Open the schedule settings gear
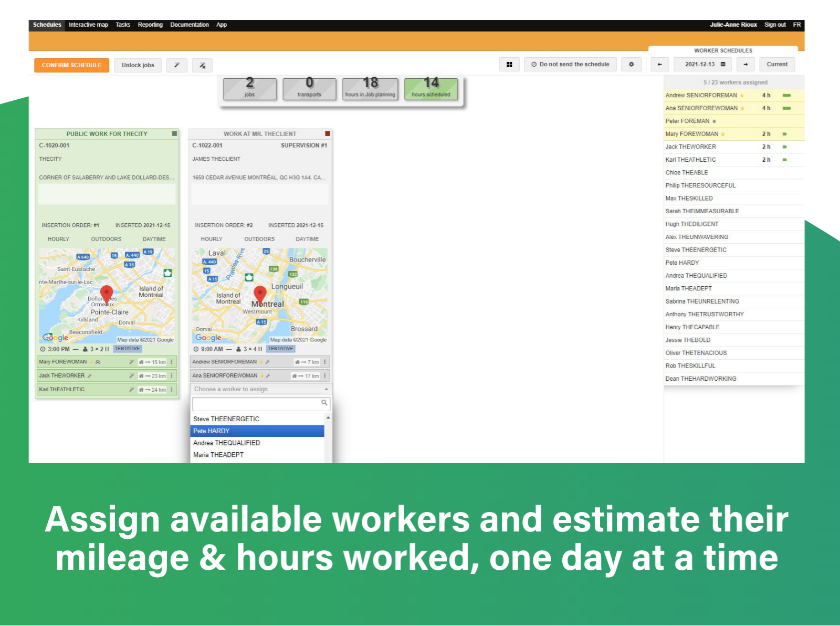The width and height of the screenshot is (840, 626). 632,64
